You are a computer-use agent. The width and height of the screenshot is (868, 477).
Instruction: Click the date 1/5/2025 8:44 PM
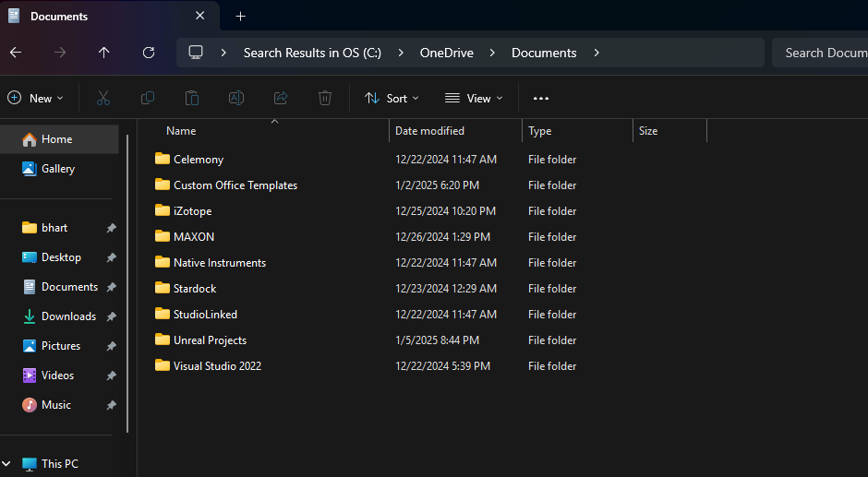(438, 340)
